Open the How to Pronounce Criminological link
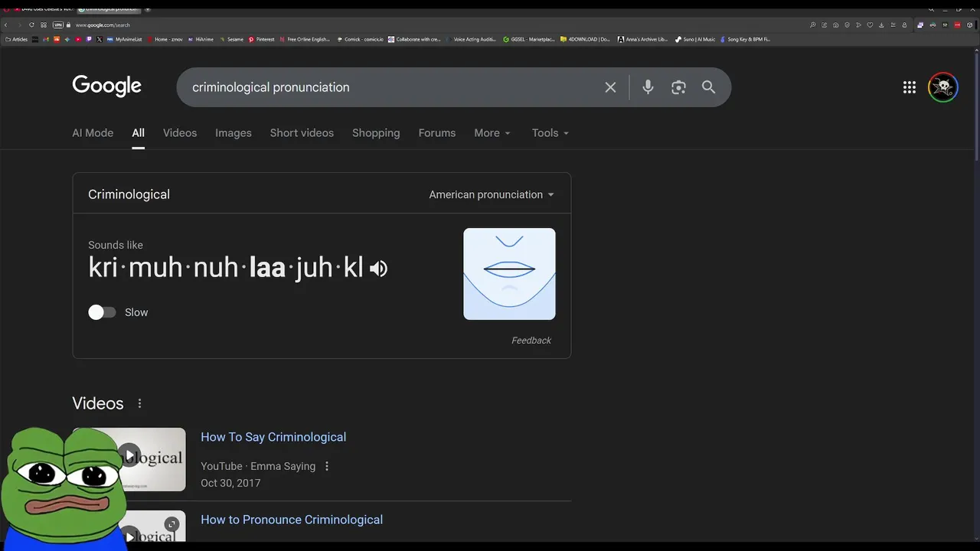 click(x=292, y=520)
